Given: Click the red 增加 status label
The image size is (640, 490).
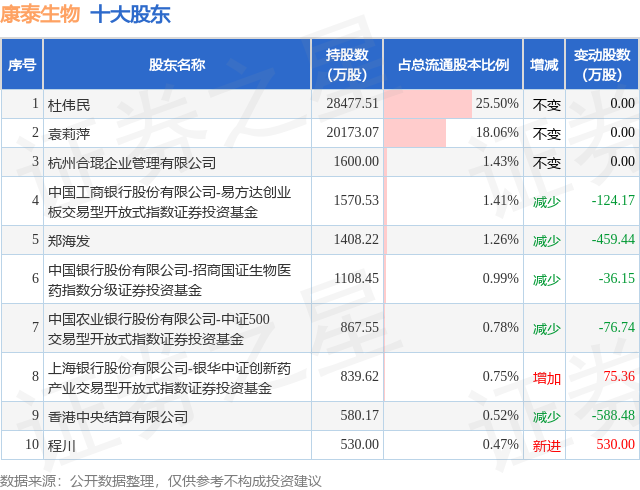Looking at the screenshot, I should point(547,378).
